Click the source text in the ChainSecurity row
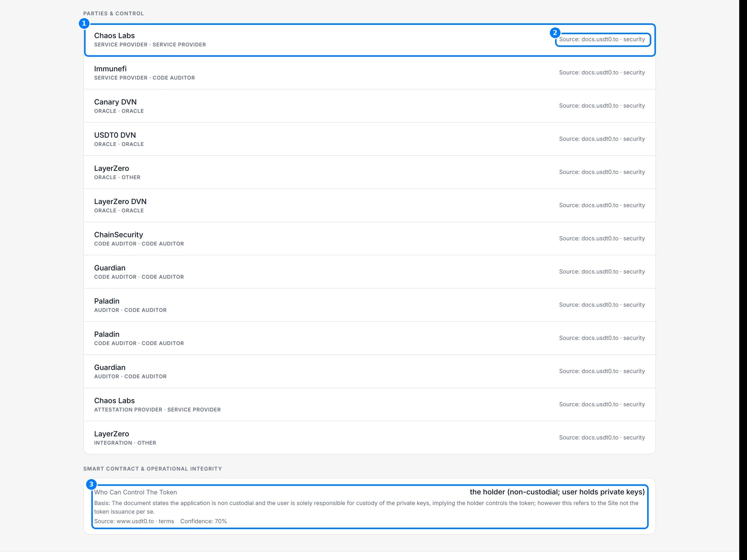747x560 pixels. pos(602,238)
